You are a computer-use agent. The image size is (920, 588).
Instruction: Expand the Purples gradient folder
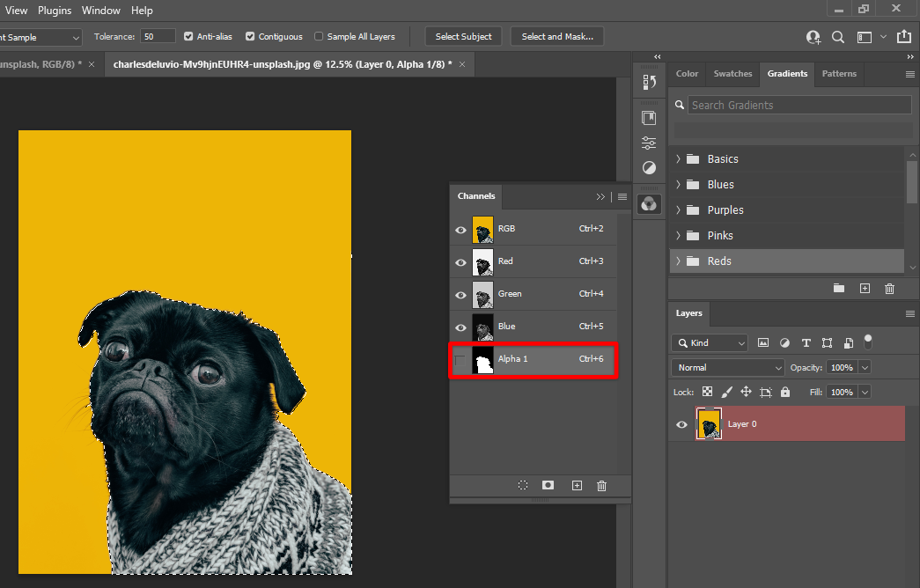678,210
